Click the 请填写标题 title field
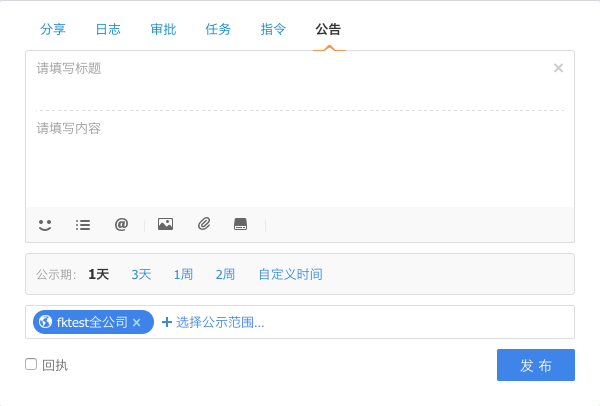This screenshot has width=600, height=406. (x=290, y=69)
